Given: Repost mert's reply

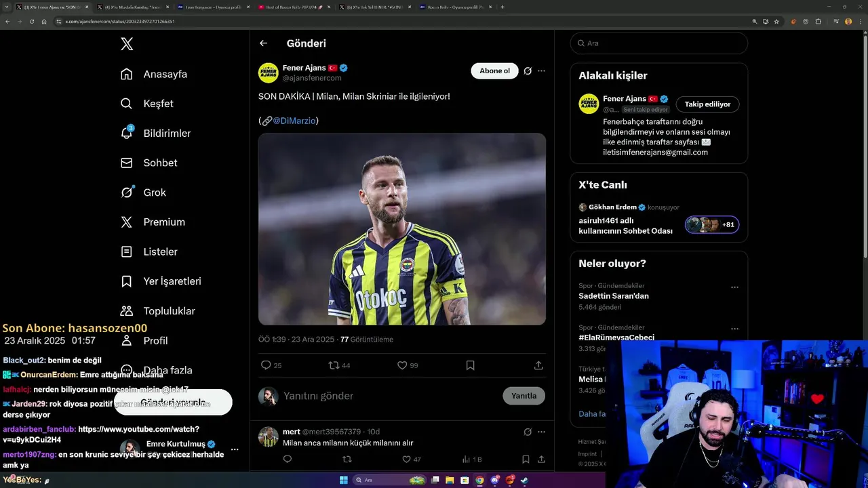Looking at the screenshot, I should tap(347, 460).
